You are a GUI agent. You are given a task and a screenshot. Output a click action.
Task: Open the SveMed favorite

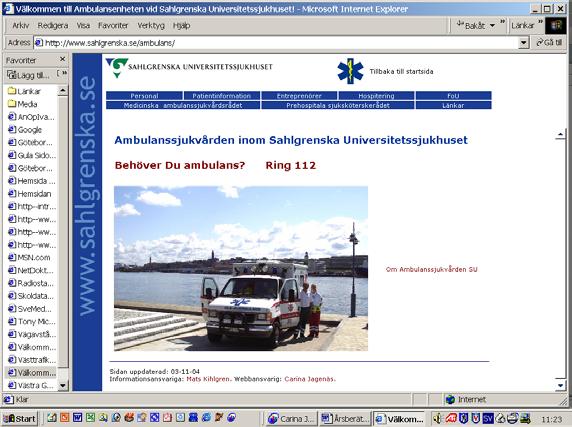tap(30, 309)
